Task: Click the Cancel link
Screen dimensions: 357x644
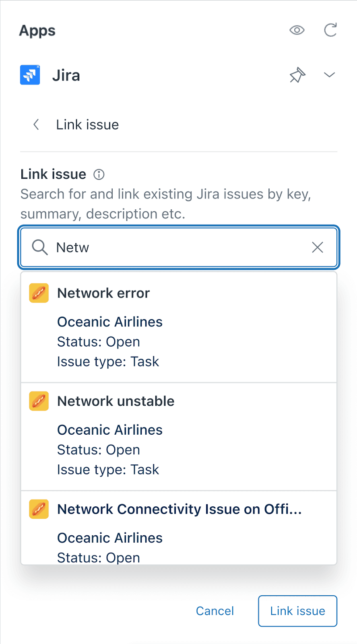Action: click(x=215, y=611)
